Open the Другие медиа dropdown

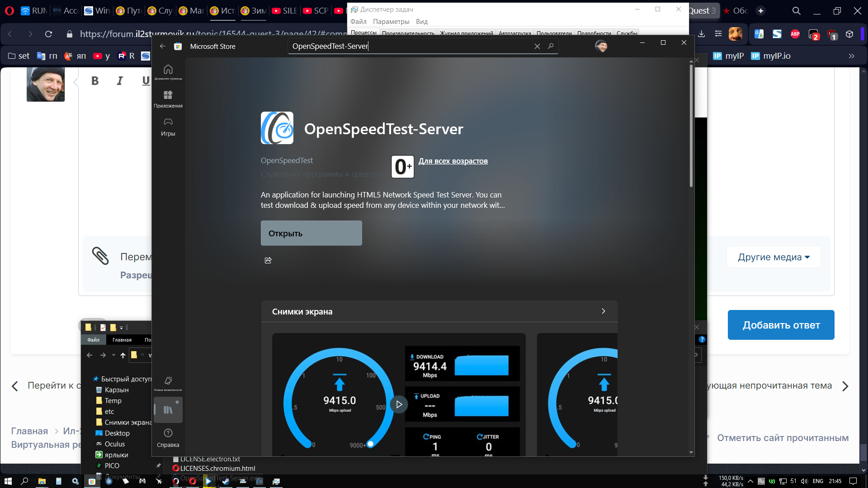click(773, 257)
